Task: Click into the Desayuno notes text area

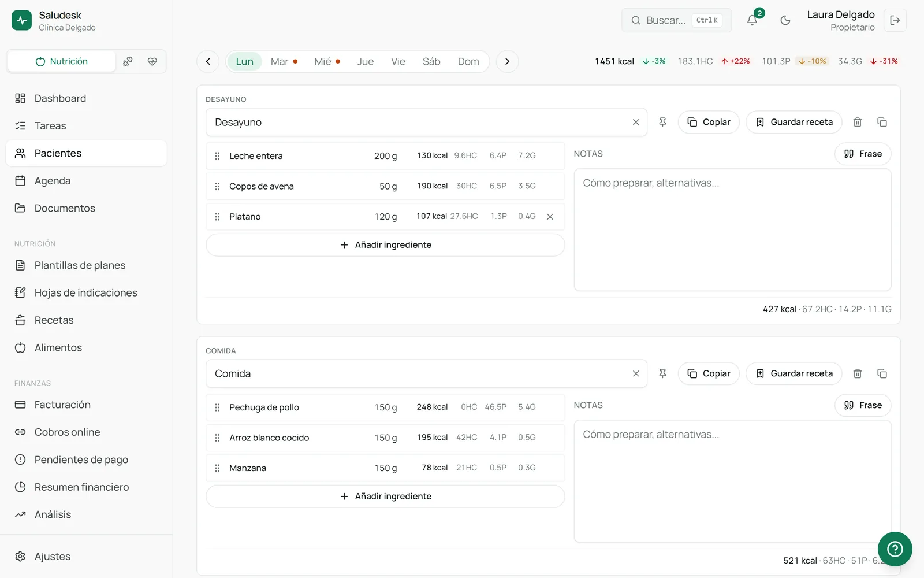Action: (732, 230)
